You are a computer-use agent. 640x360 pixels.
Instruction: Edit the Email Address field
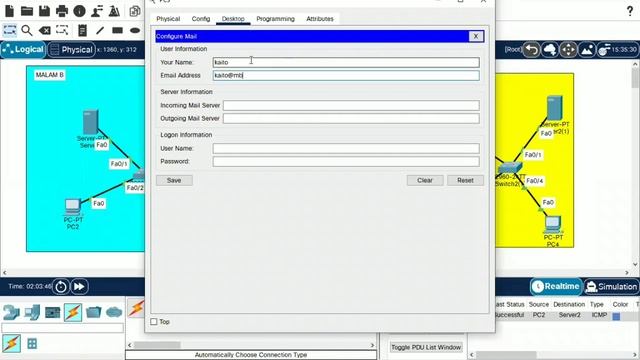(346, 76)
